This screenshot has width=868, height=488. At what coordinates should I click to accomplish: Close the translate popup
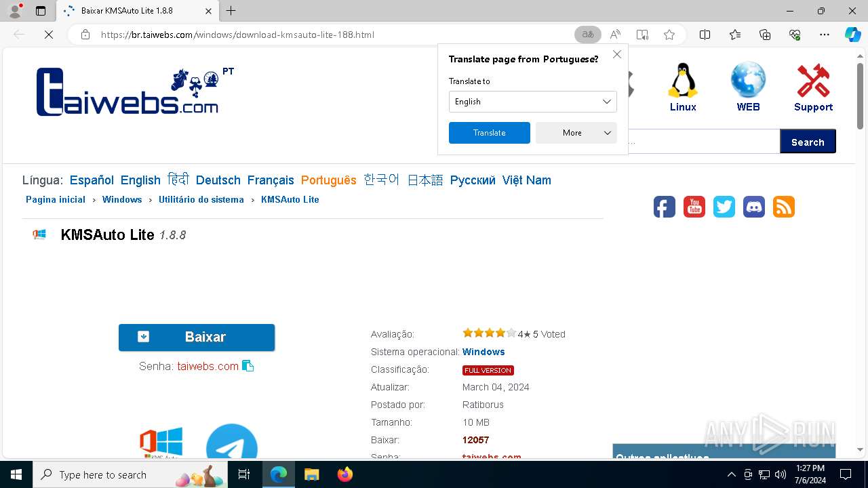(617, 54)
